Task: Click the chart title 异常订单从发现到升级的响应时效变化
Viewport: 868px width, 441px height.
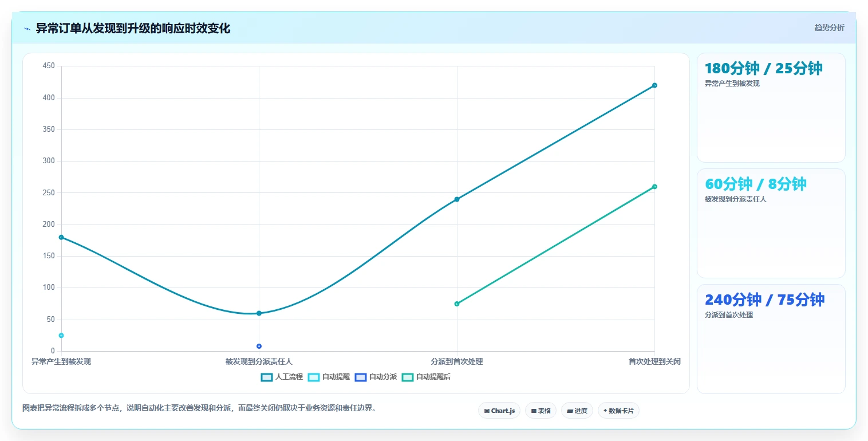Action: coord(133,29)
